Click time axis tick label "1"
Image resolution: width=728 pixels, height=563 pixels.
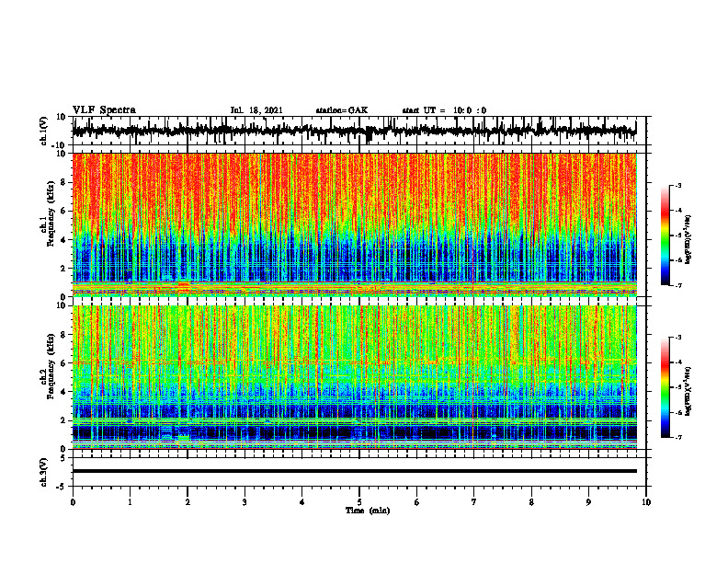pyautogui.click(x=130, y=502)
